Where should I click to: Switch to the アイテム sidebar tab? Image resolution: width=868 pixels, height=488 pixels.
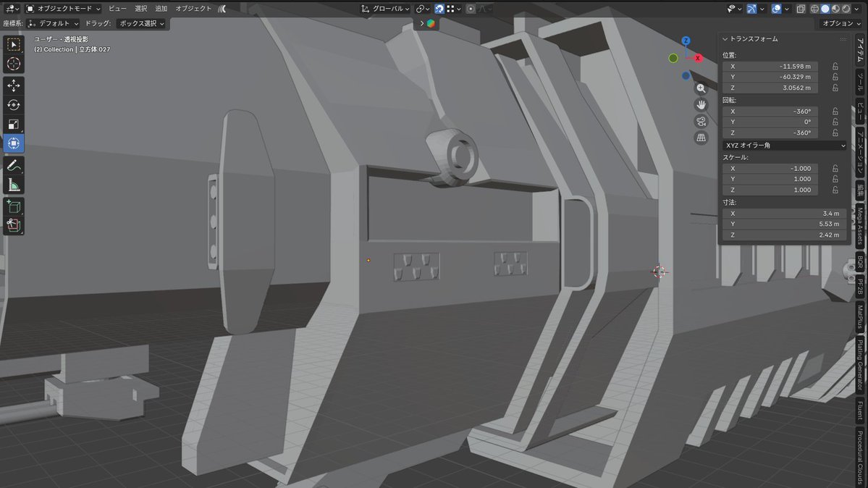(860, 50)
